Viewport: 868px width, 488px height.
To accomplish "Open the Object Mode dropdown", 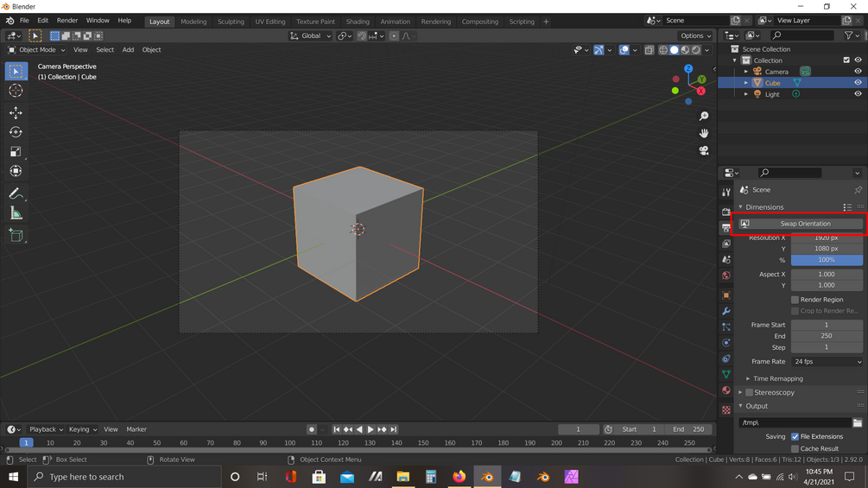I will point(36,50).
